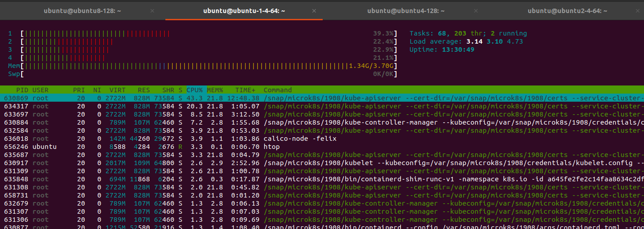Select process row PID 631306
This screenshot has height=229, width=644.
pos(322,220)
